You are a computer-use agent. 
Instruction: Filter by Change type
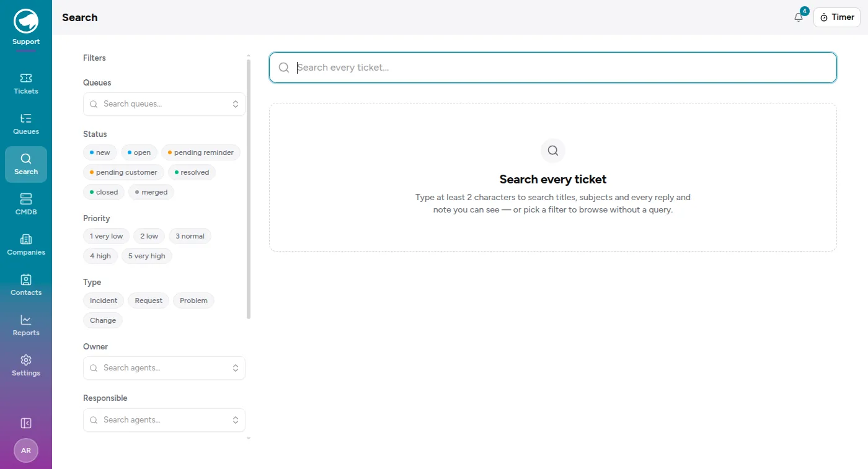click(x=103, y=320)
